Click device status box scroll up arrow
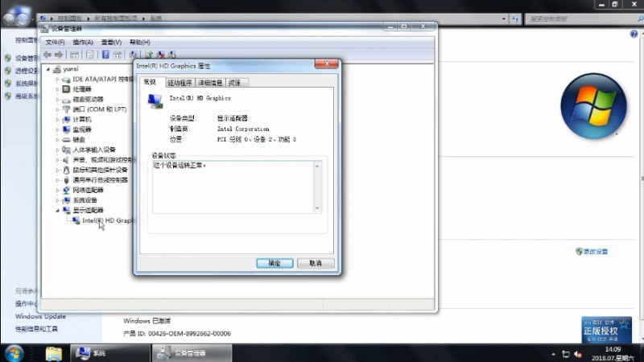This screenshot has width=644, height=362. (x=317, y=166)
